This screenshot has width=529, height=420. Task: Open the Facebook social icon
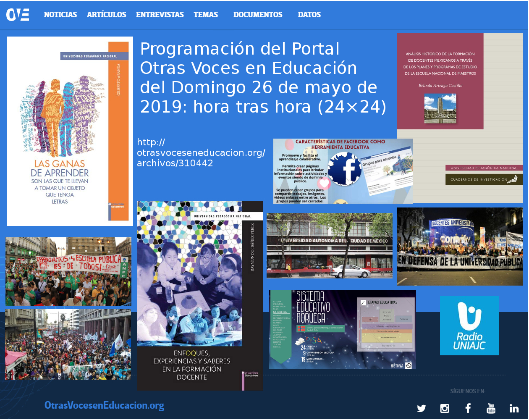pyautogui.click(x=468, y=408)
